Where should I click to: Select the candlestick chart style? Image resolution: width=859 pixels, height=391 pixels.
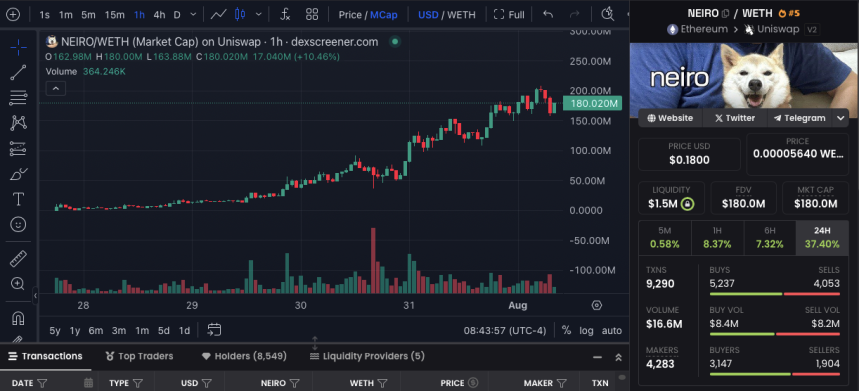[239, 14]
